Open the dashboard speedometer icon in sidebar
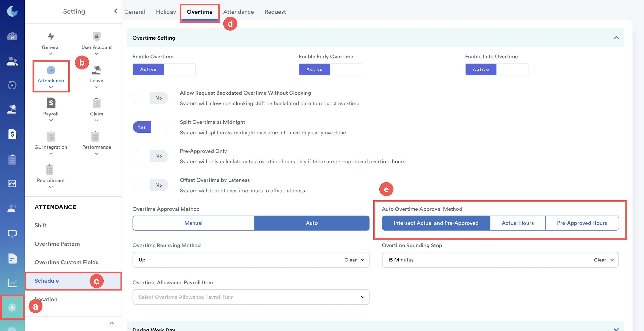This screenshot has width=644, height=331. tap(12, 37)
